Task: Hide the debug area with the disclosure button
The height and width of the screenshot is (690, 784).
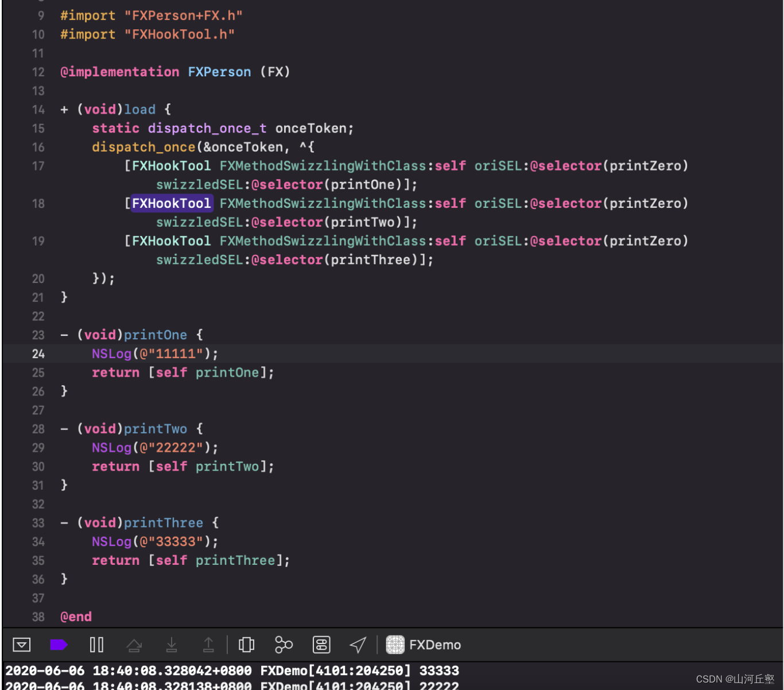Action: [22, 645]
